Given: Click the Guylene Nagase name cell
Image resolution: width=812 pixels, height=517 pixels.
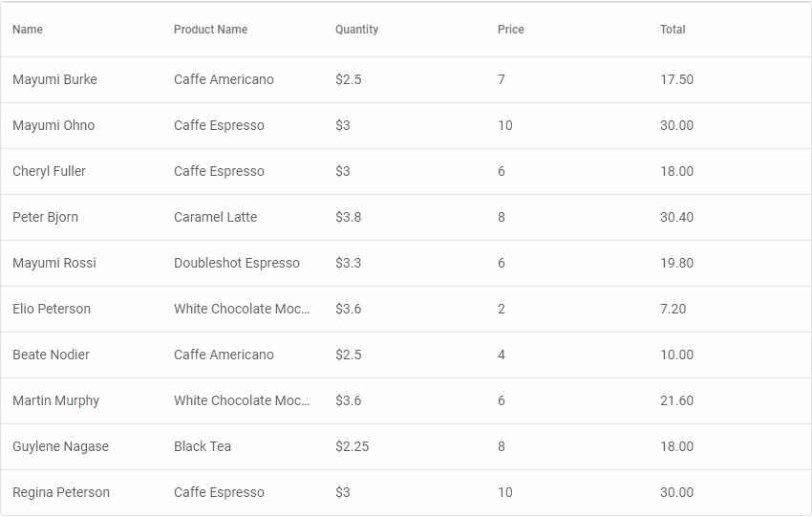Looking at the screenshot, I should click(x=60, y=446).
